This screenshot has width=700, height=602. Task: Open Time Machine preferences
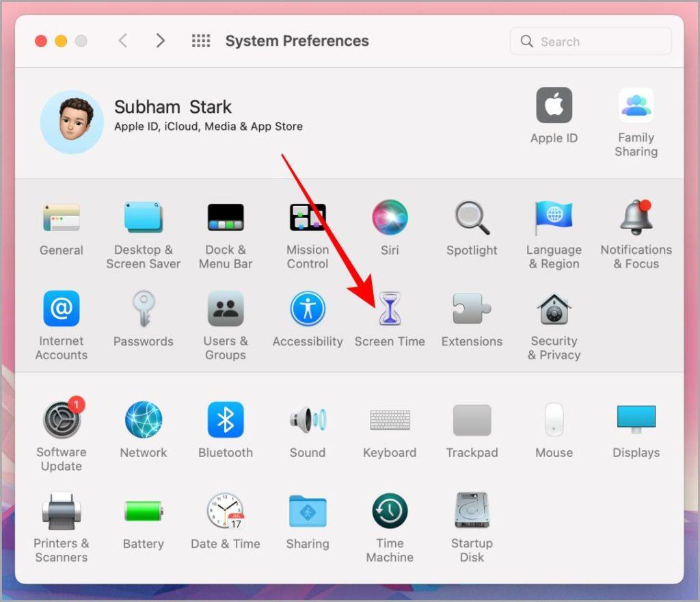coord(390,511)
